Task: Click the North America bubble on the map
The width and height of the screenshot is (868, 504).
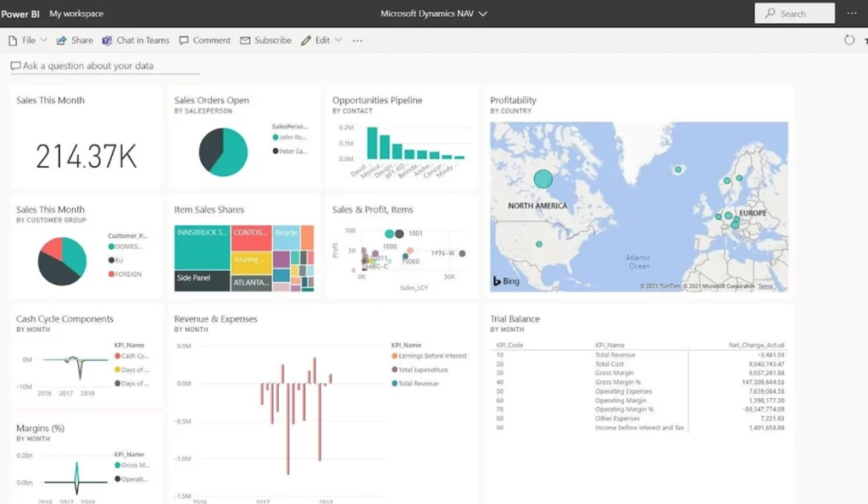Action: (x=542, y=179)
